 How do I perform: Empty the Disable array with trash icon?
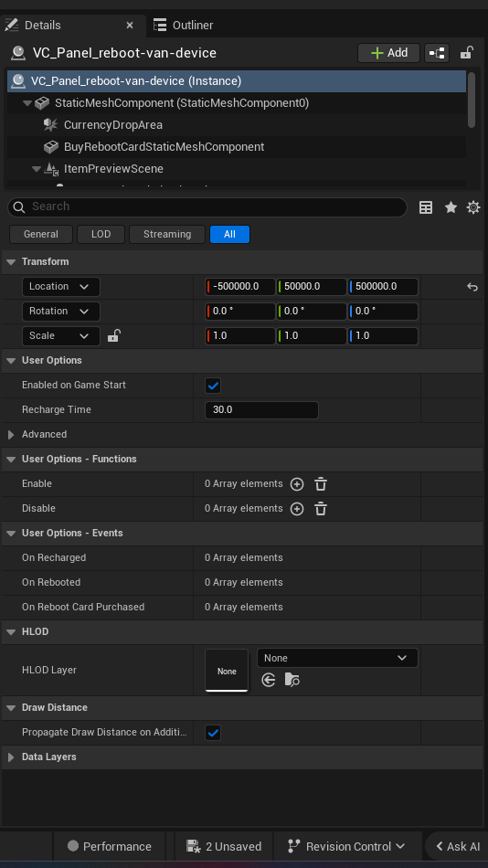click(321, 509)
